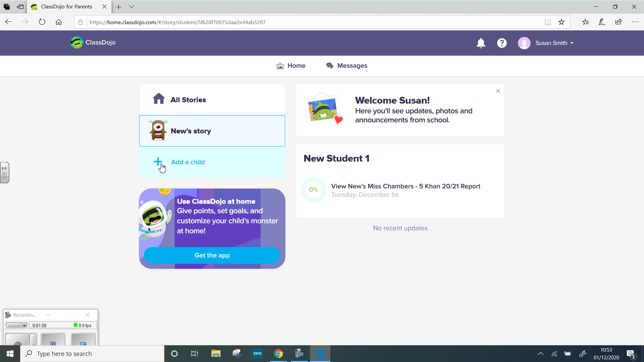Launch SIMS from the taskbar
The width and height of the screenshot is (644, 362).
257,354
